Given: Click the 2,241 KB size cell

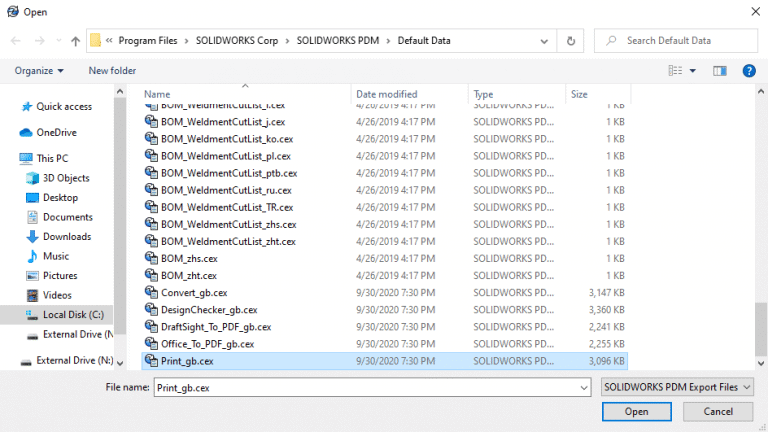Looking at the screenshot, I should (x=606, y=327).
